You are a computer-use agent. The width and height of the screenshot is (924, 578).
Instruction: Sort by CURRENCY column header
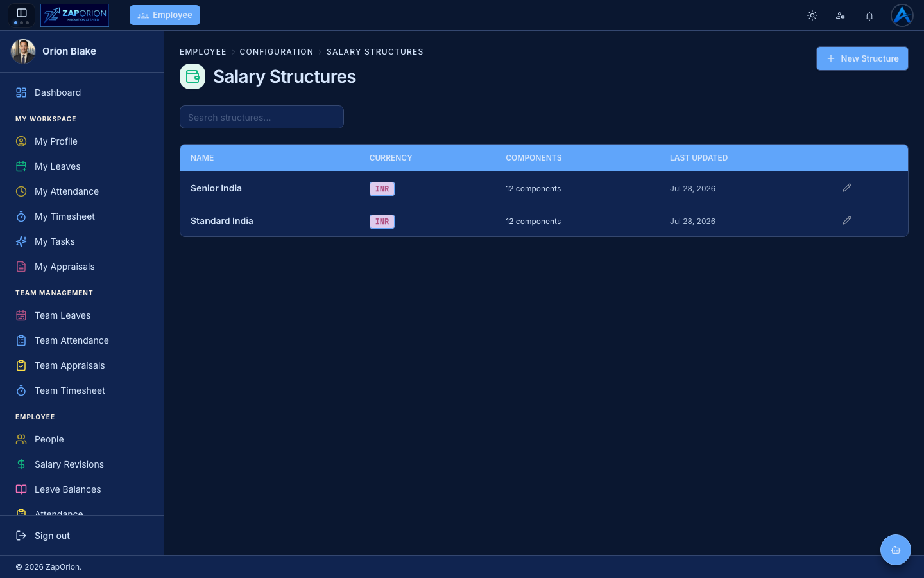click(391, 158)
